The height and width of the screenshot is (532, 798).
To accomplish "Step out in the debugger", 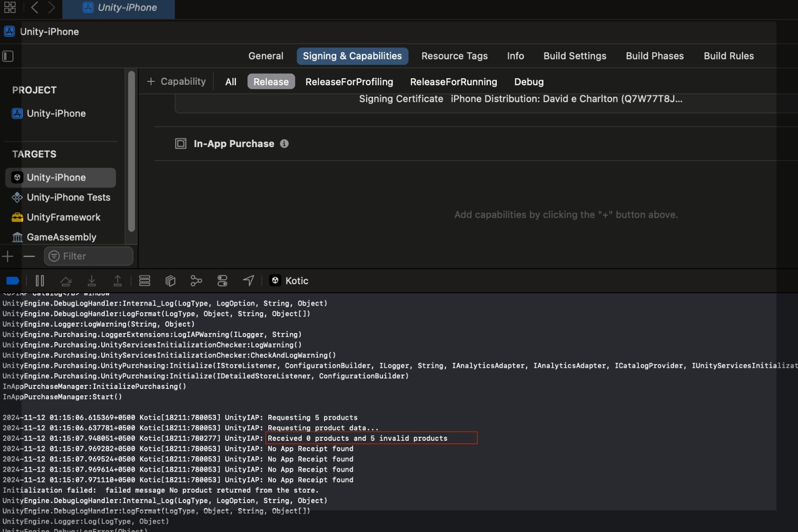I will [118, 281].
